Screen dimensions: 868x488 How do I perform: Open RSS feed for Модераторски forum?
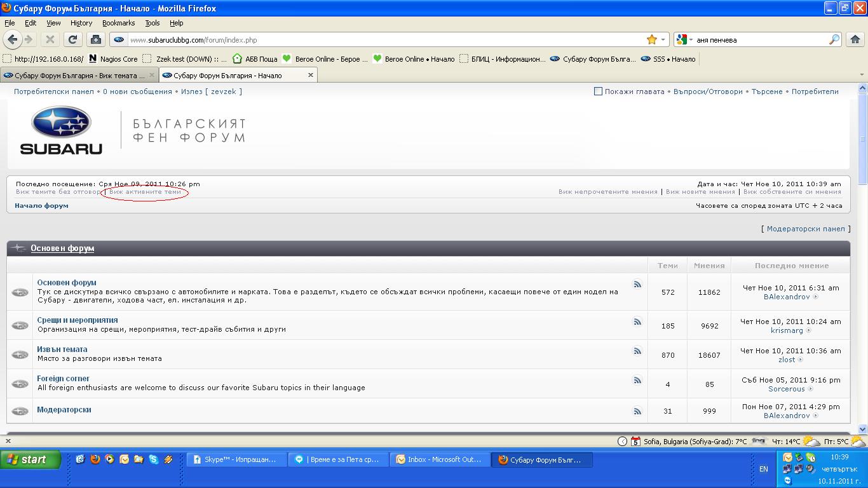(637, 411)
